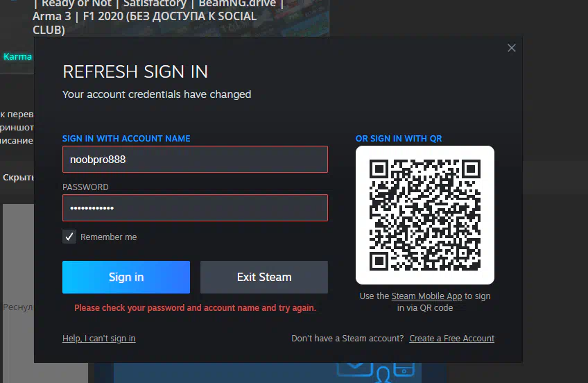Focus the password input field
Viewport: 588px width, 383px height.
click(x=195, y=208)
